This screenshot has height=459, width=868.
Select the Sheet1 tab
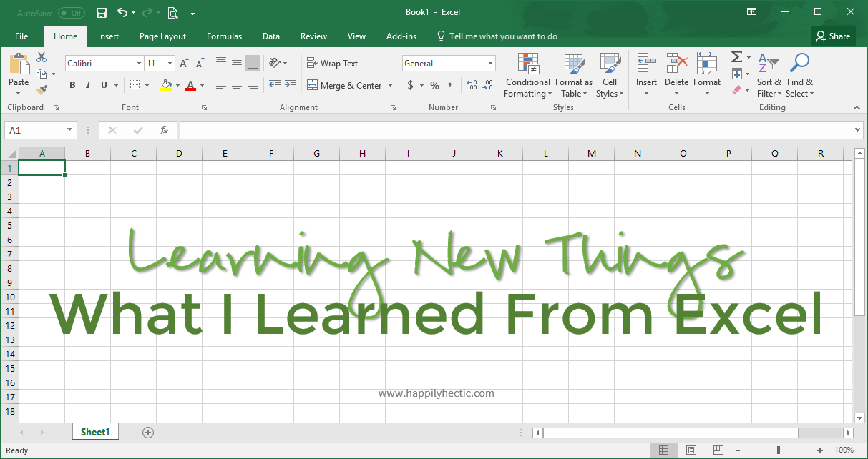[x=95, y=432]
